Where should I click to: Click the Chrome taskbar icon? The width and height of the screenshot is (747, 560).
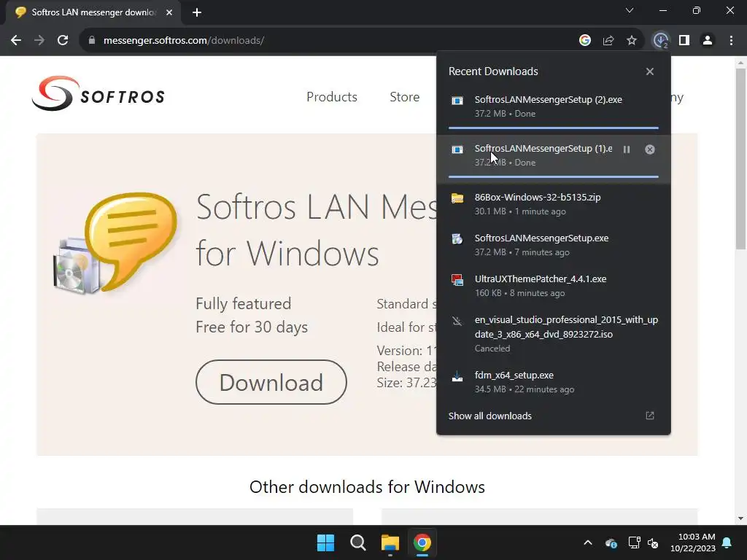coord(422,542)
